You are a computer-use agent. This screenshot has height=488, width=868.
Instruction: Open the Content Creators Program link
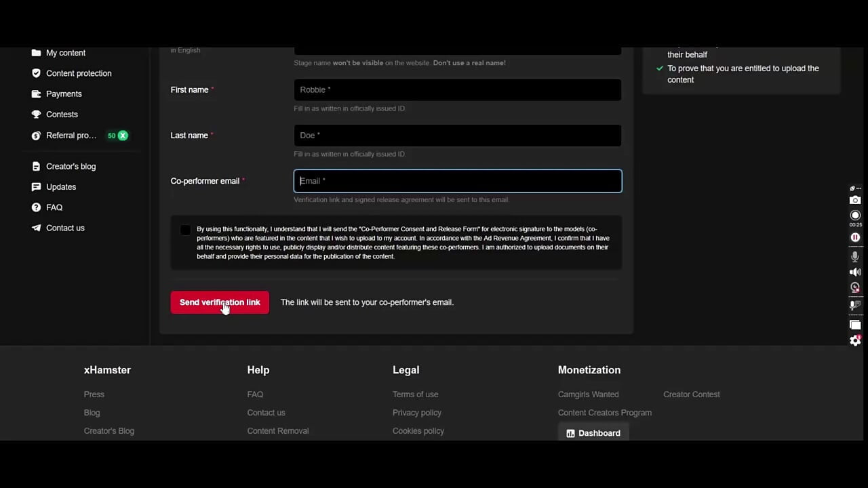pos(605,413)
